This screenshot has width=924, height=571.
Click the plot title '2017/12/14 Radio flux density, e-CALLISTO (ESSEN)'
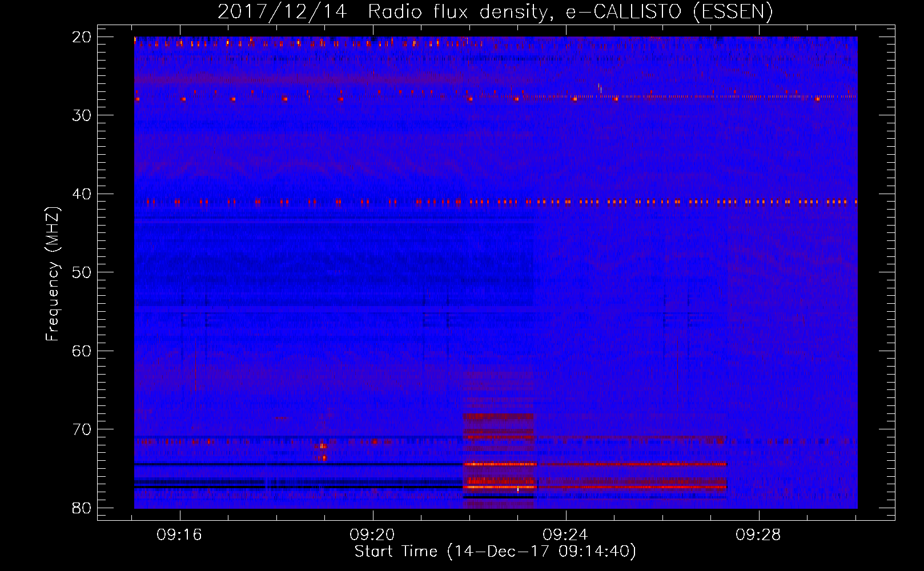coord(495,11)
